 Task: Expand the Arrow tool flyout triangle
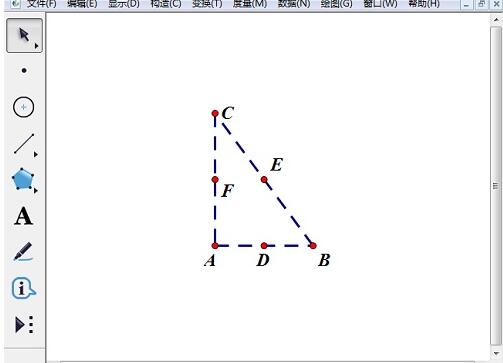[37, 46]
